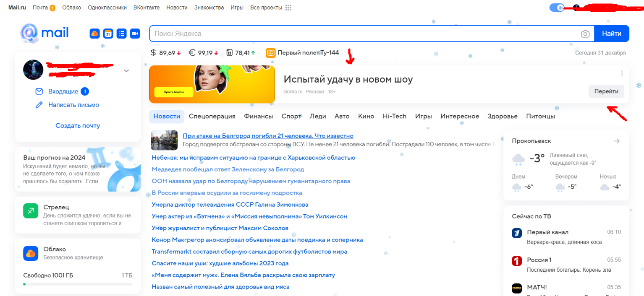Open the ad options three-dot menu

tap(622, 73)
